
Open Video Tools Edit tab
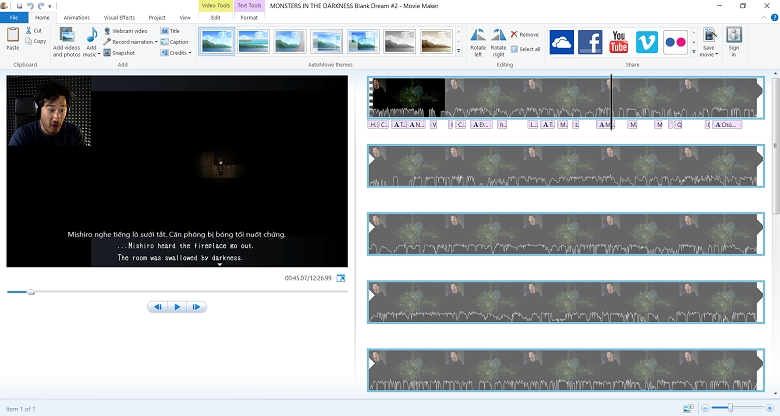pos(215,17)
